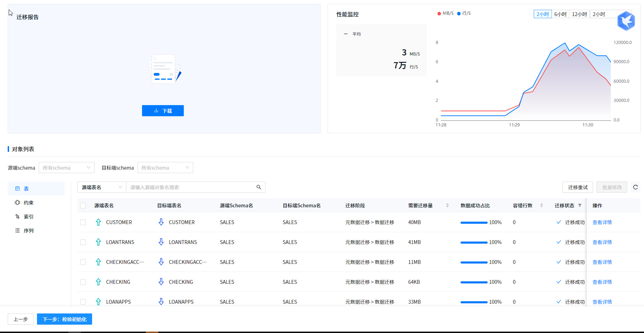Click the source up-arrow icon for LOANTRANS

98,242
